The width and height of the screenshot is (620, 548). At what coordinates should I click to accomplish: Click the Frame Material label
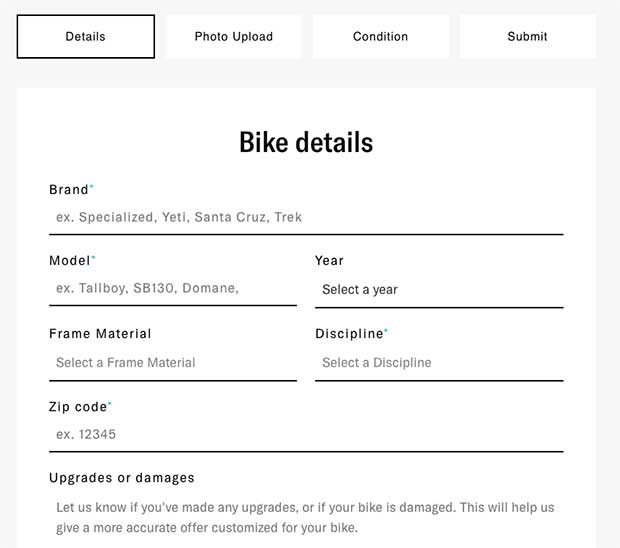point(100,333)
